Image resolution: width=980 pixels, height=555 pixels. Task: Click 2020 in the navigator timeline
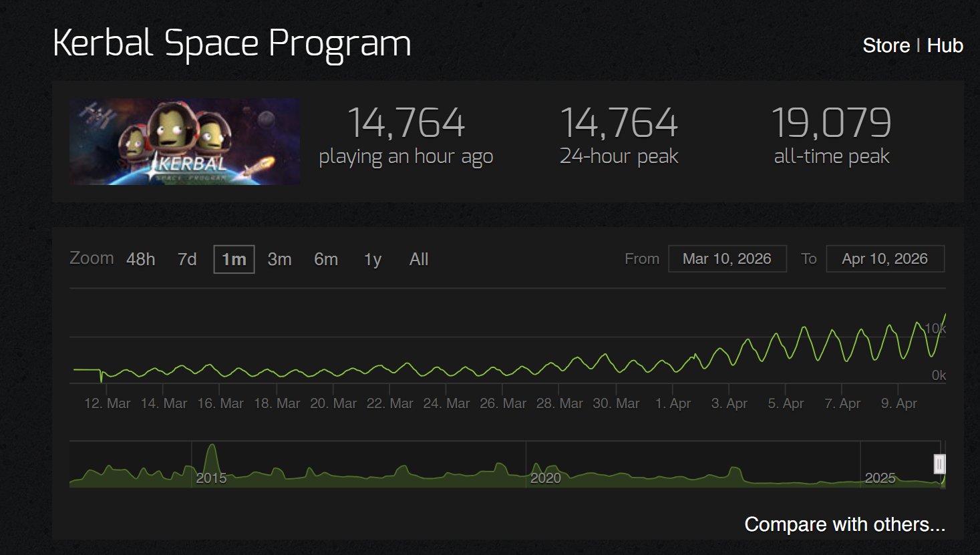545,478
